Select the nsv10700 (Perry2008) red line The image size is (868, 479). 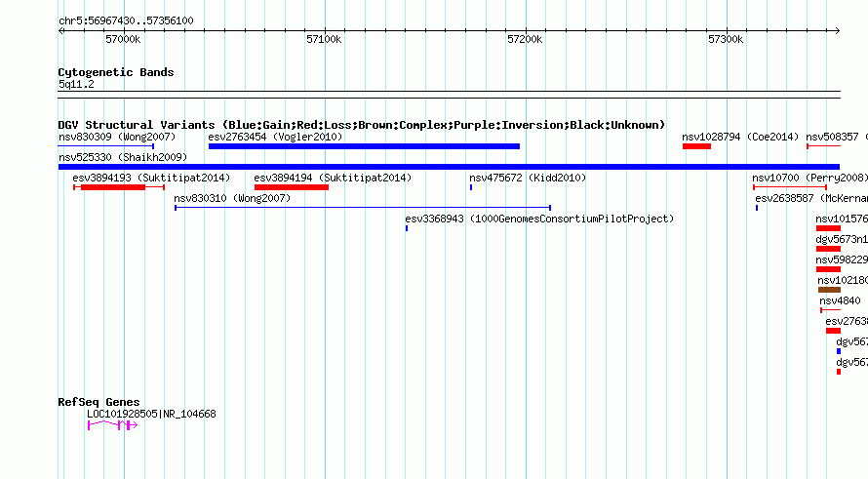(x=790, y=187)
